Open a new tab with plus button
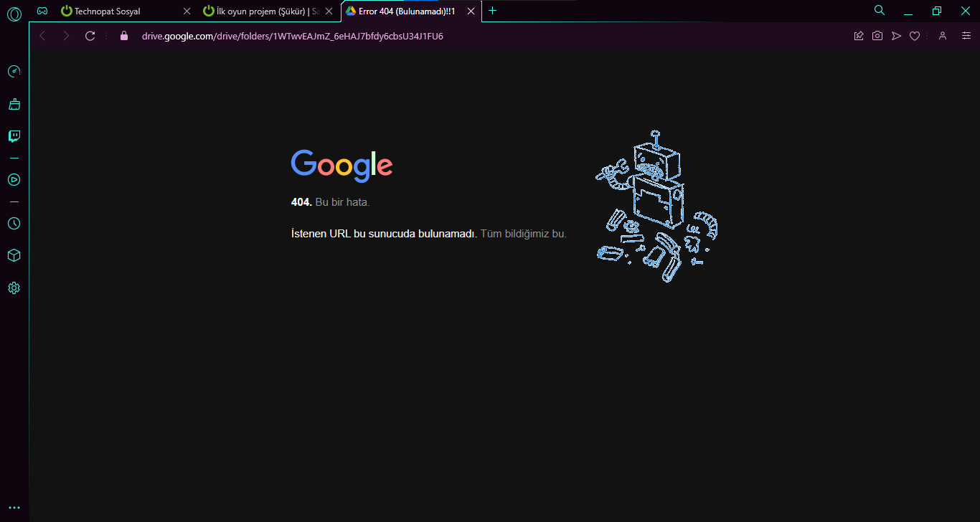980x522 pixels. point(492,11)
